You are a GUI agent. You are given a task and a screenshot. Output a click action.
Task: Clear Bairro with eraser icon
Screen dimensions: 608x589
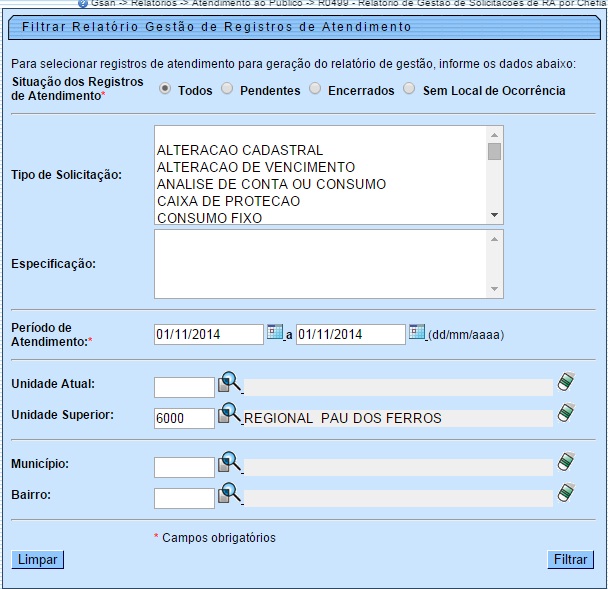click(x=566, y=492)
